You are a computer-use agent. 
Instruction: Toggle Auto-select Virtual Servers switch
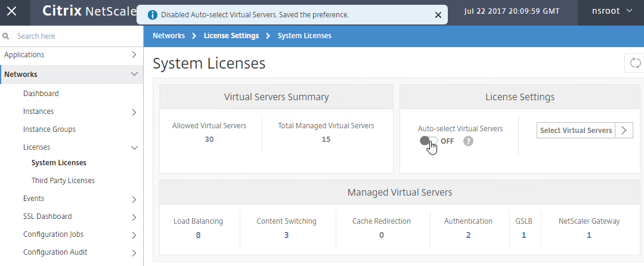coord(428,141)
